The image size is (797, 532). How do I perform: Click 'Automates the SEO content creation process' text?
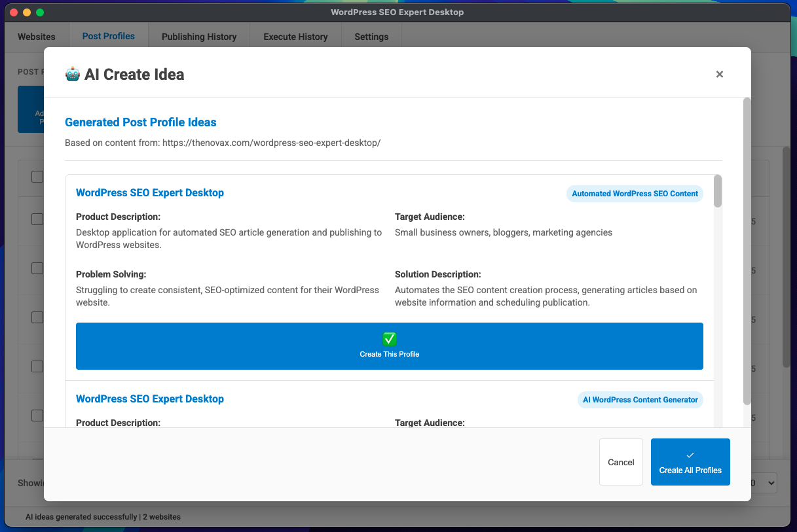click(546, 296)
